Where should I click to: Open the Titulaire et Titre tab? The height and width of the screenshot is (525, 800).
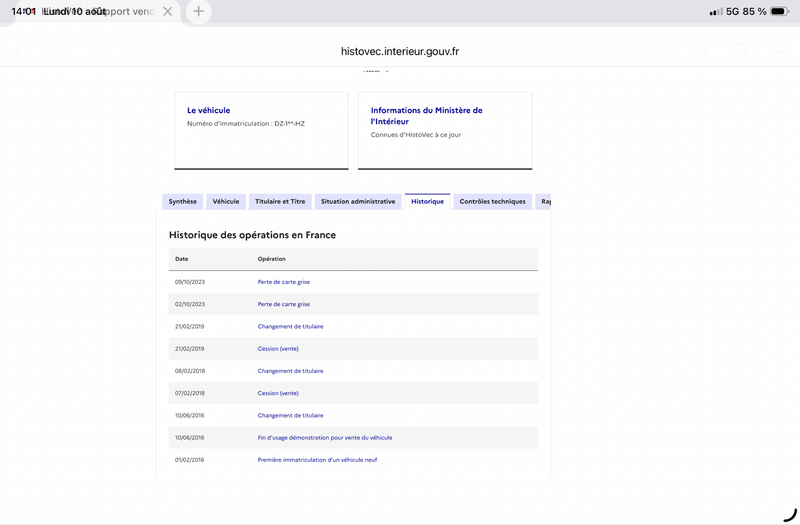tap(280, 202)
